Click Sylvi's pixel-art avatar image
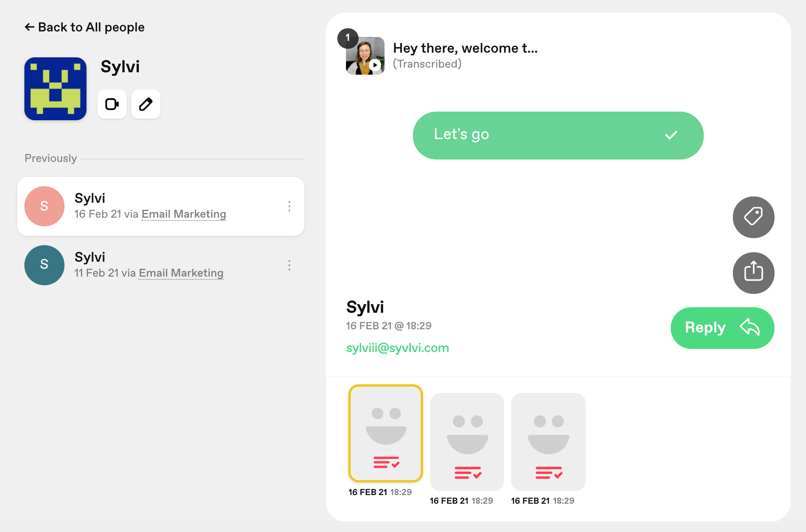 click(x=55, y=89)
